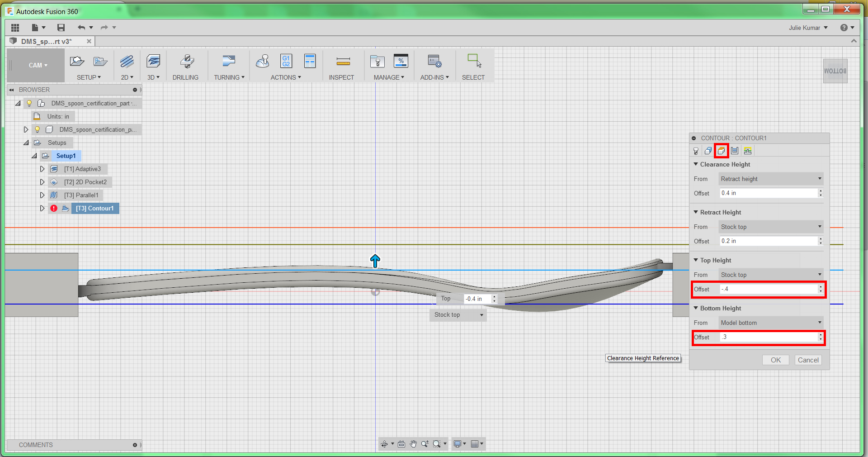This screenshot has width=868, height=457.
Task: Open the Passes tab in Contour dialog
Action: (735, 151)
